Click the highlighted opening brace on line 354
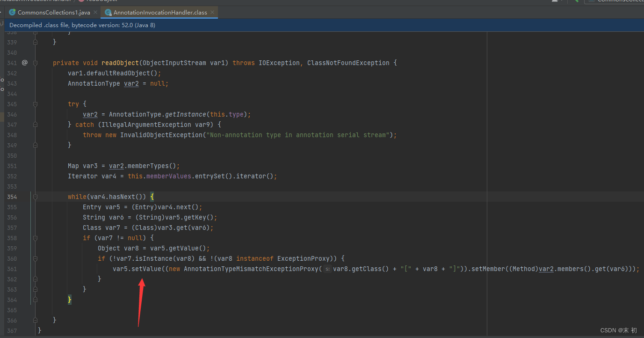The width and height of the screenshot is (644, 338). [152, 197]
